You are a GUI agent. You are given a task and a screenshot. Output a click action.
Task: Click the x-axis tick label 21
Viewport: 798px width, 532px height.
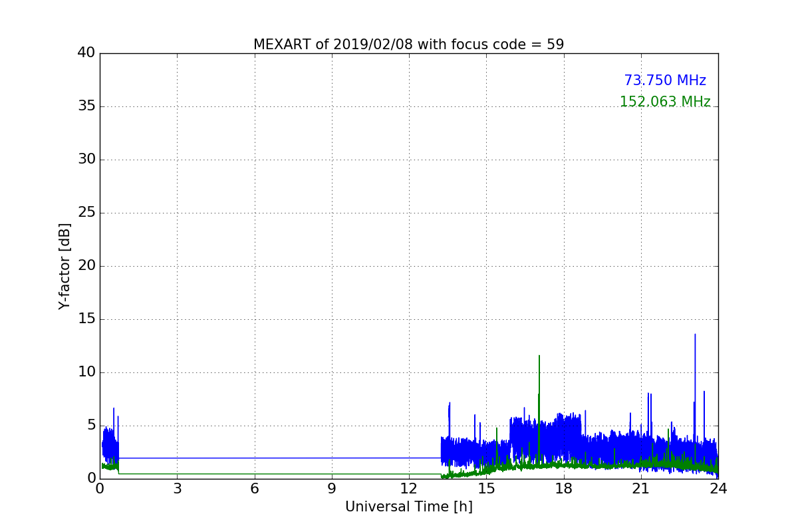click(641, 489)
